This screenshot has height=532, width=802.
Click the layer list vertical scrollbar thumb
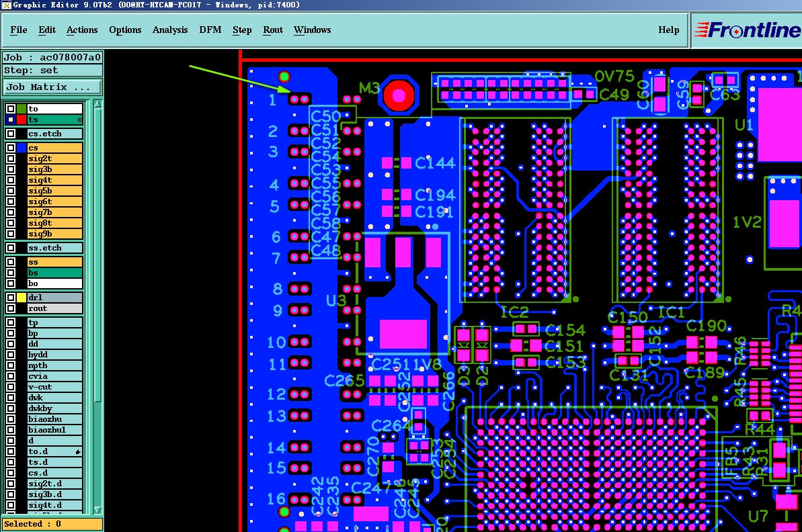(x=97, y=255)
